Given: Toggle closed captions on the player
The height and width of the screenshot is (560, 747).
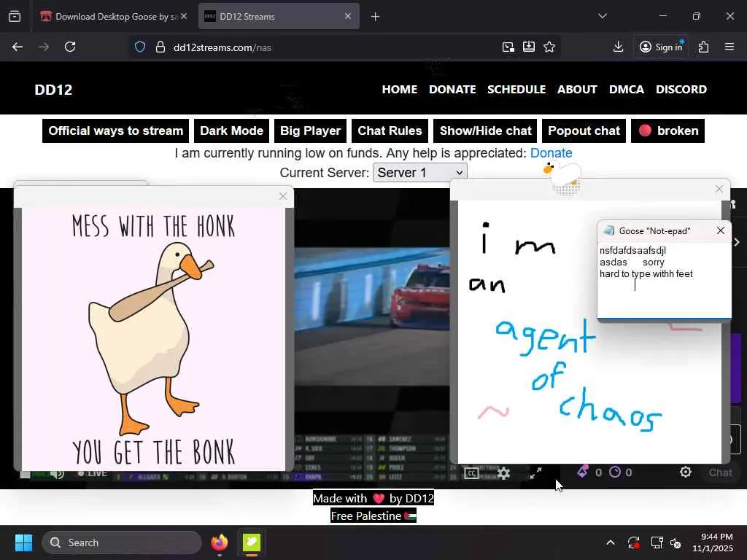Looking at the screenshot, I should (471, 472).
